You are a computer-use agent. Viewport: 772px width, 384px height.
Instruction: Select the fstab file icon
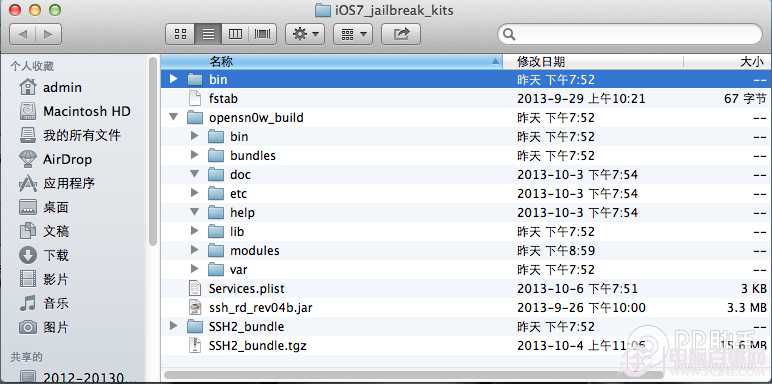click(x=195, y=98)
